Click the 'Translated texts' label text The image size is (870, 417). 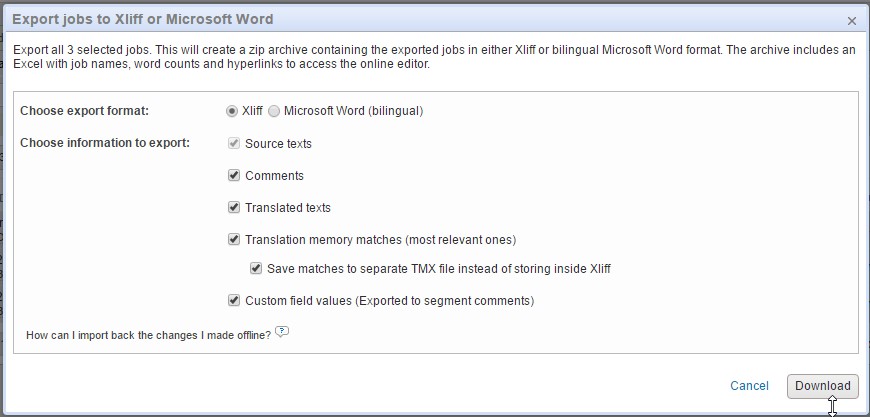tap(288, 208)
